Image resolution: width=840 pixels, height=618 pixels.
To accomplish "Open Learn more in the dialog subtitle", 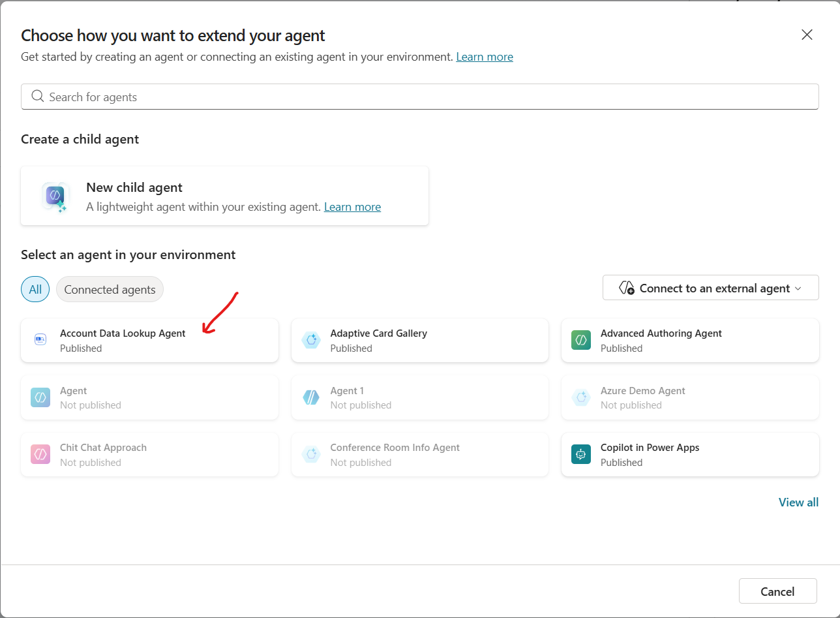I will 485,57.
